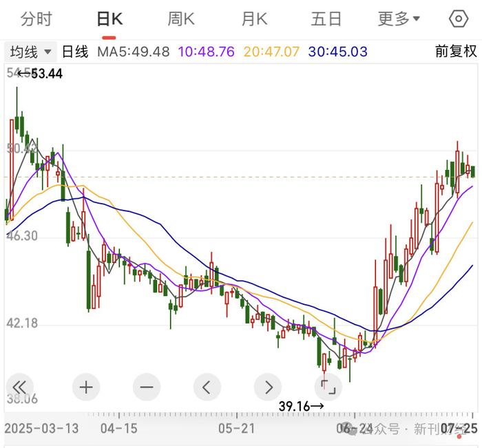Switch to 周K tab
This screenshot has width=482, height=448.
coord(181,19)
